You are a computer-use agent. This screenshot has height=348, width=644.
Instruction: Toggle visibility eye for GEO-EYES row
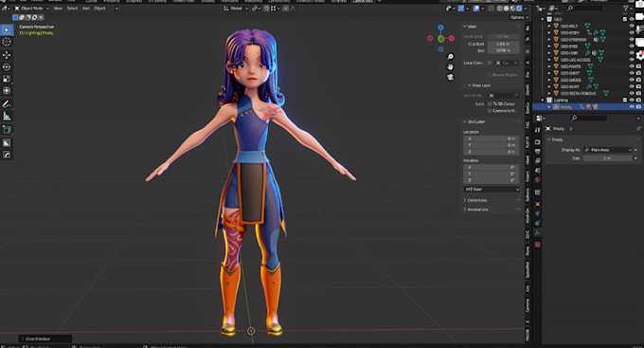click(x=632, y=46)
